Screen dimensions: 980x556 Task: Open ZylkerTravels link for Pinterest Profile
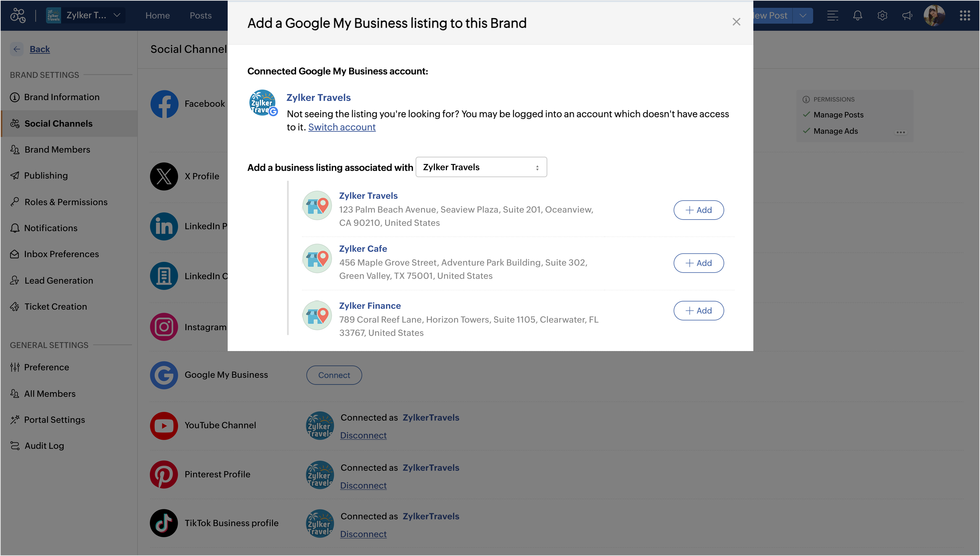coord(431,467)
